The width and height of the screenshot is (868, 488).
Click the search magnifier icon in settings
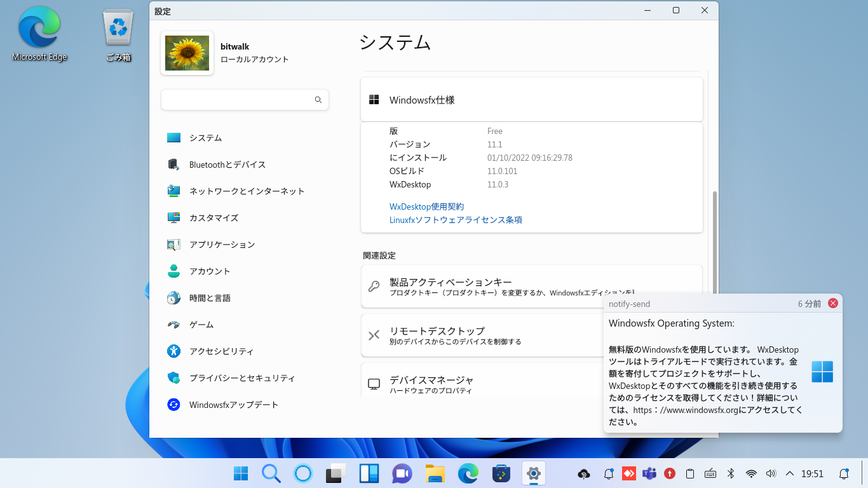(318, 100)
